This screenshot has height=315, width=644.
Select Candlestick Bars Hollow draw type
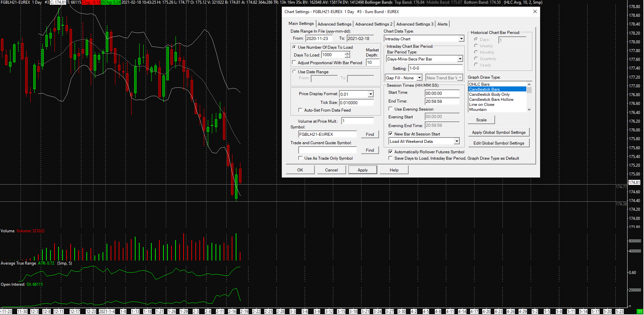tap(491, 100)
